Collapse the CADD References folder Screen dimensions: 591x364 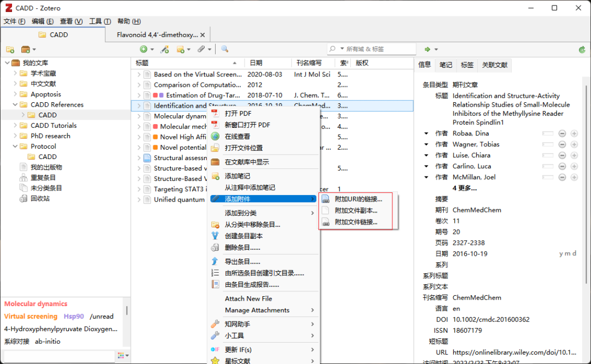tap(15, 104)
